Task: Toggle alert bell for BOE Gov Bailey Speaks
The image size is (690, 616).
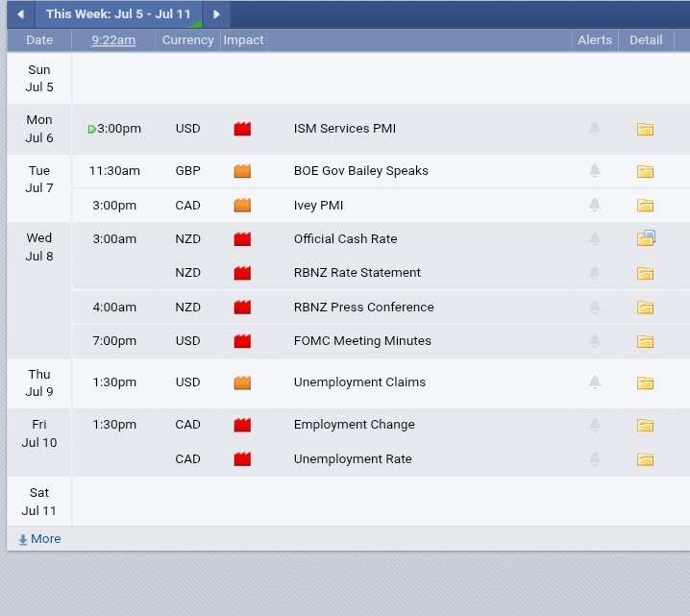Action: click(595, 171)
